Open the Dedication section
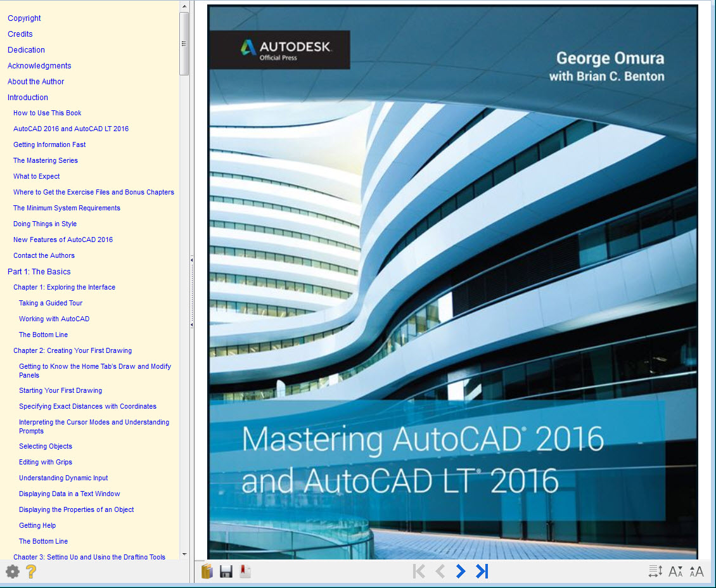The width and height of the screenshot is (716, 588). tap(26, 50)
